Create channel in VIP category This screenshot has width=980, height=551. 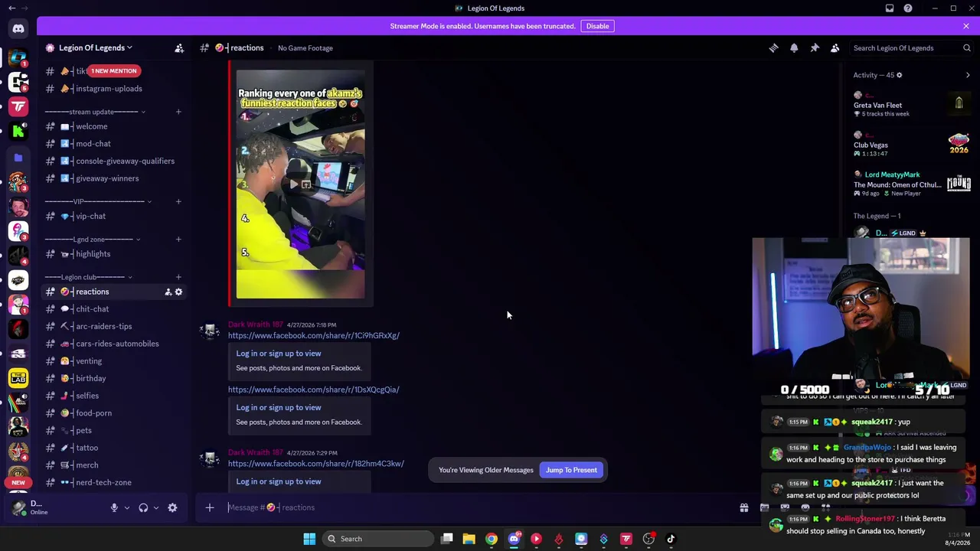click(x=178, y=201)
